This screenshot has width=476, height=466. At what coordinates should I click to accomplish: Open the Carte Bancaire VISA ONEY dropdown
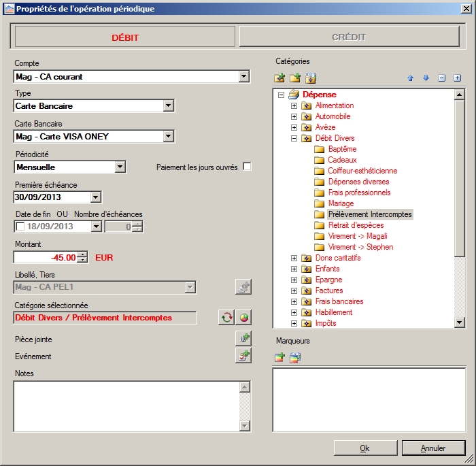tap(168, 136)
